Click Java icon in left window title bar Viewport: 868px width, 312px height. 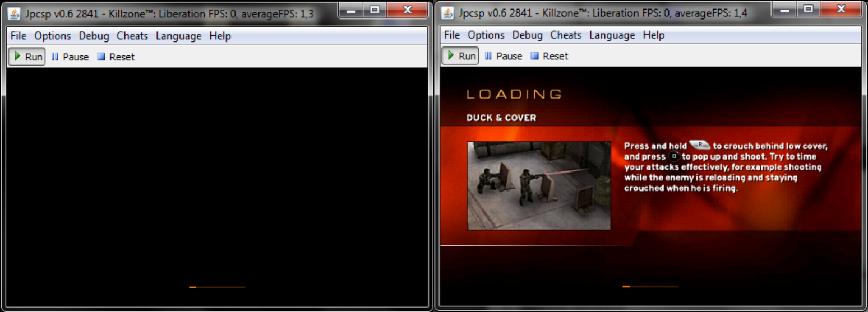(x=15, y=13)
